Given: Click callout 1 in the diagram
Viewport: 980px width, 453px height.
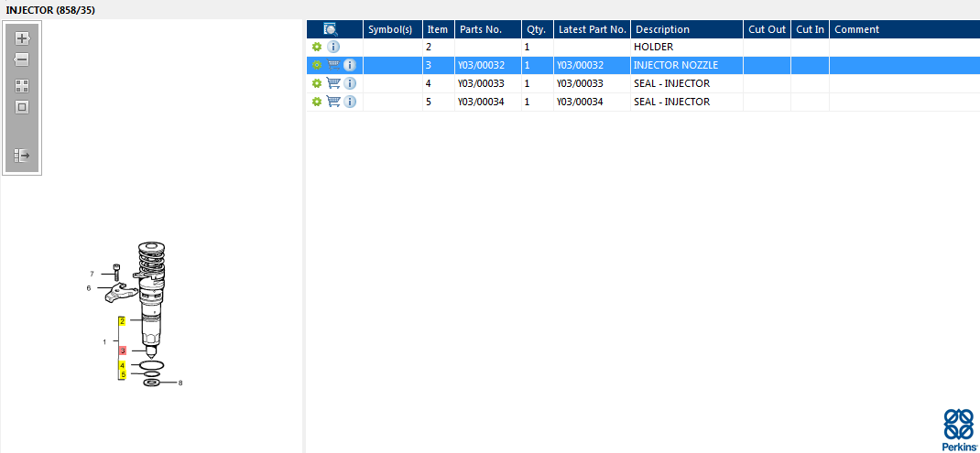Looking at the screenshot, I should point(104,341).
